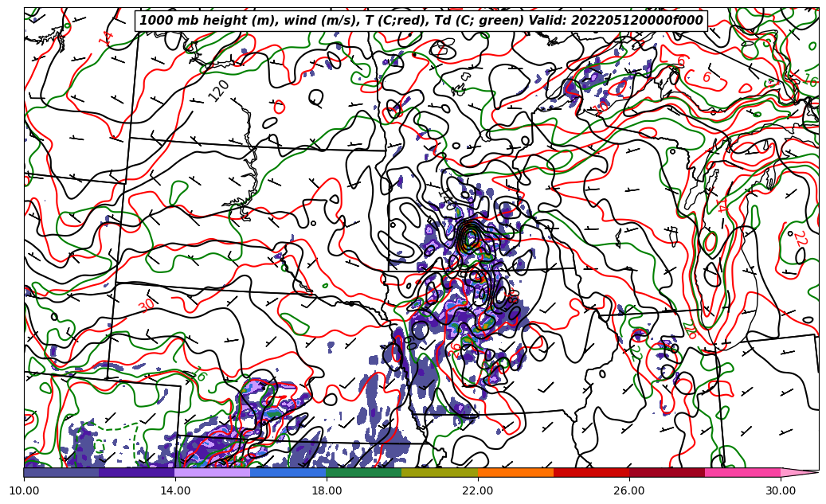Select the blue 16–18 colorbar segment

click(x=288, y=472)
